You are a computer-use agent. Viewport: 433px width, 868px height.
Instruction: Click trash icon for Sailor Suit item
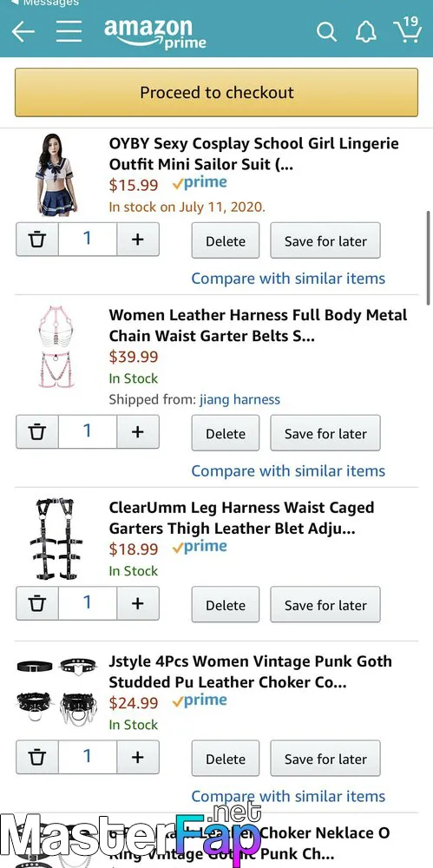tap(37, 240)
